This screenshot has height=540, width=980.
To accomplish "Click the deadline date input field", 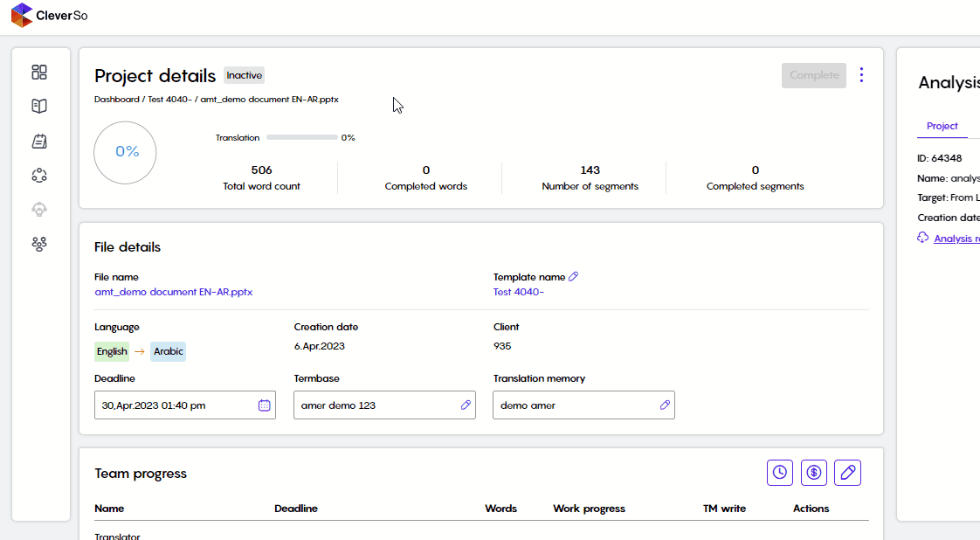I will coord(185,405).
